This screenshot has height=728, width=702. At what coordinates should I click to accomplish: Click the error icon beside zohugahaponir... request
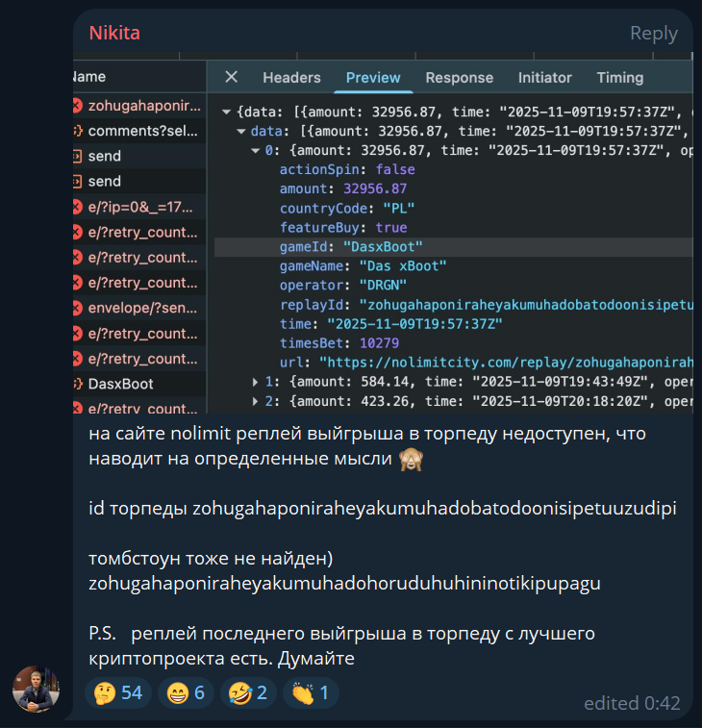pyautogui.click(x=78, y=106)
